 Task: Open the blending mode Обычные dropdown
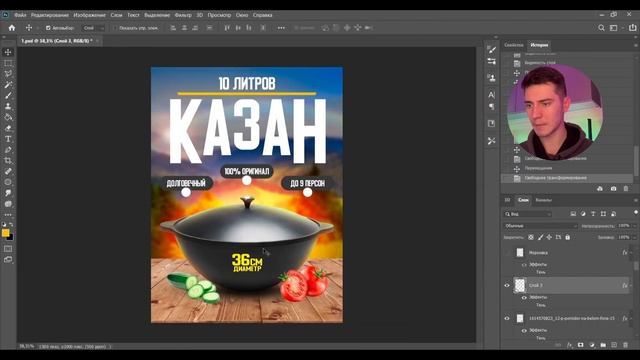point(540,226)
